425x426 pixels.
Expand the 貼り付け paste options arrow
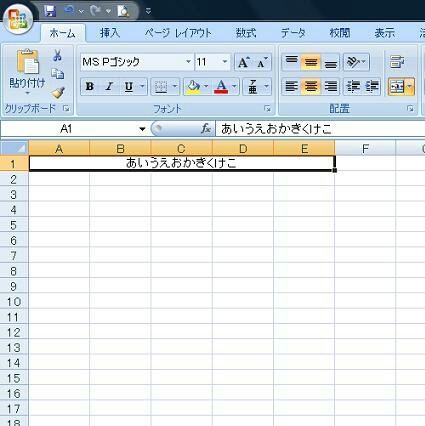27,93
